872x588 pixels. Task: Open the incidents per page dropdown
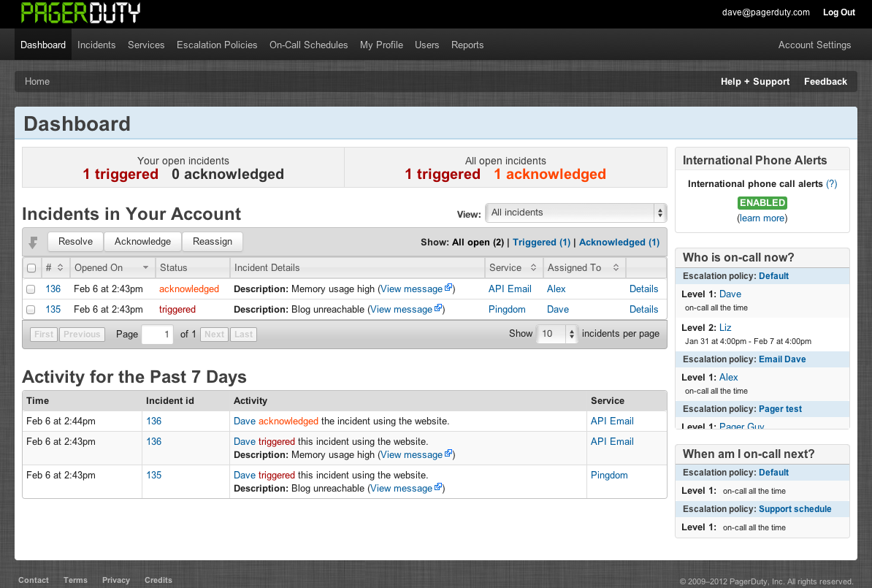pyautogui.click(x=557, y=334)
